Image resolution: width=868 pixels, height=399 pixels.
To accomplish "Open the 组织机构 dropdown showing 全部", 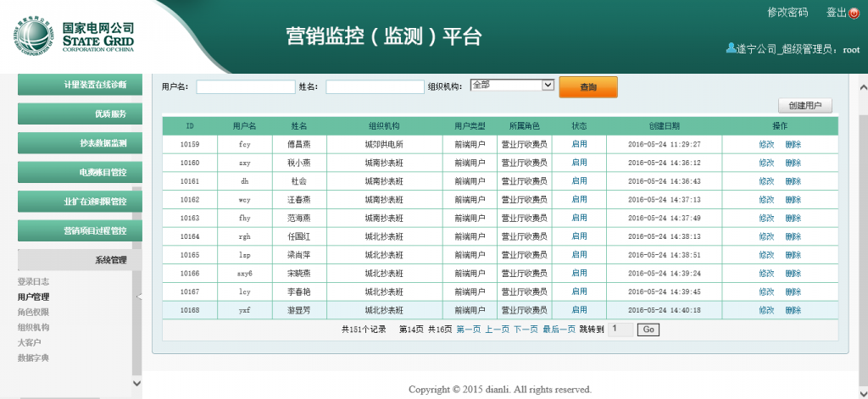I will [512, 85].
